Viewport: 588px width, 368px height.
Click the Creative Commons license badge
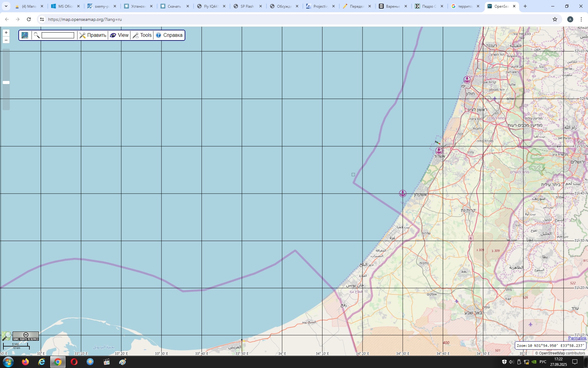point(26,336)
